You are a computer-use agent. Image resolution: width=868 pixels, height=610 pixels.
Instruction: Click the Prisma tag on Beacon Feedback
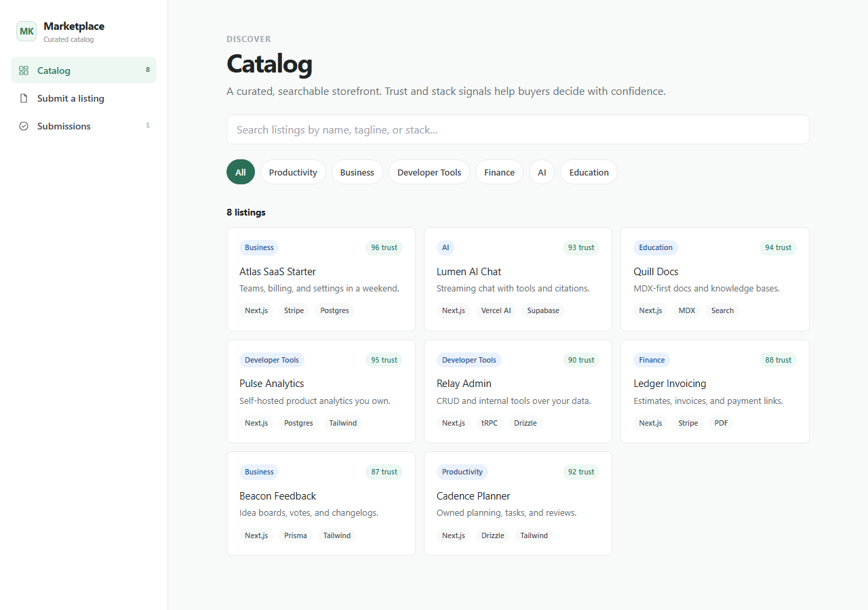(296, 535)
